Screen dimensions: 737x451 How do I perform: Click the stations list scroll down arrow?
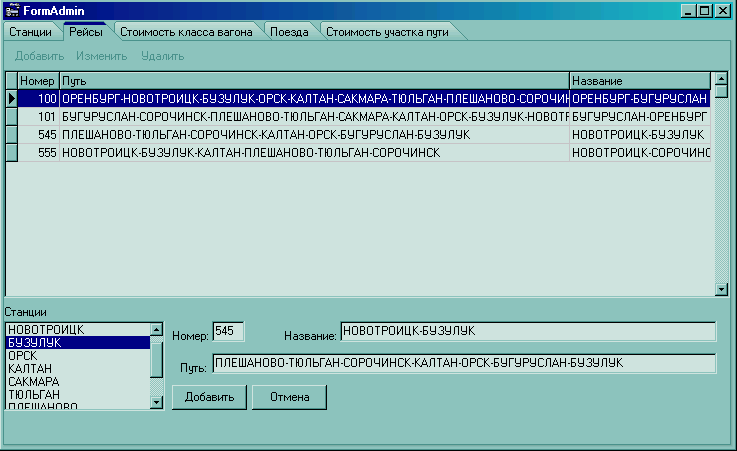(x=157, y=402)
